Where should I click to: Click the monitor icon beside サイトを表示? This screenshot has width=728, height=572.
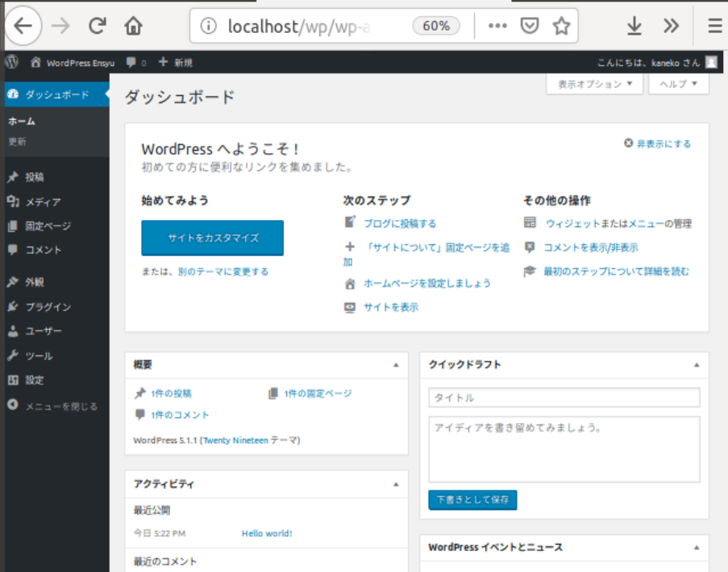point(350,308)
